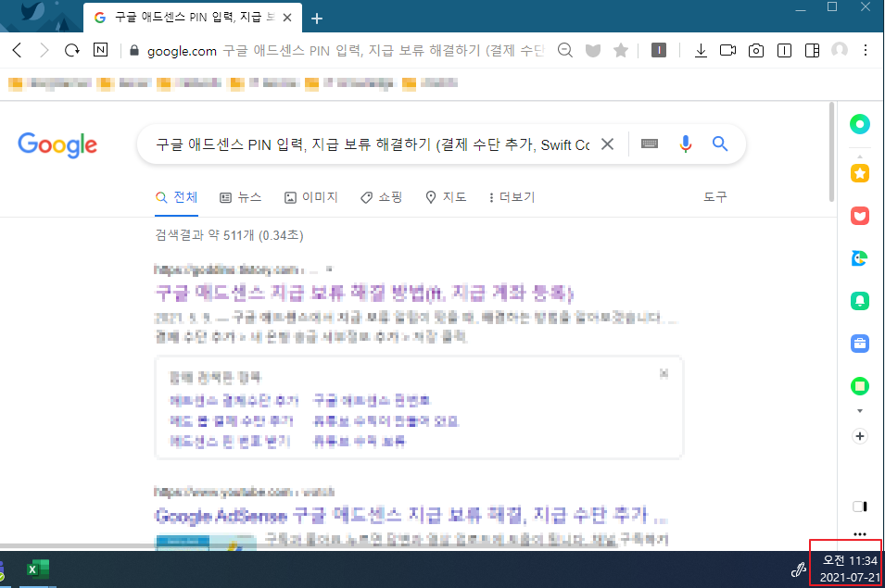Take a screen capture with camera icon
The image size is (885, 588).
pos(756,51)
